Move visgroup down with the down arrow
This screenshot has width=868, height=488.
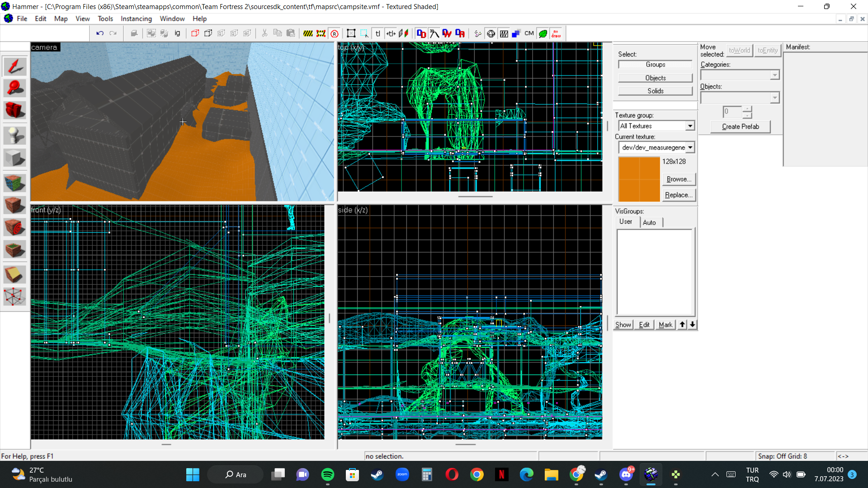[x=692, y=324]
